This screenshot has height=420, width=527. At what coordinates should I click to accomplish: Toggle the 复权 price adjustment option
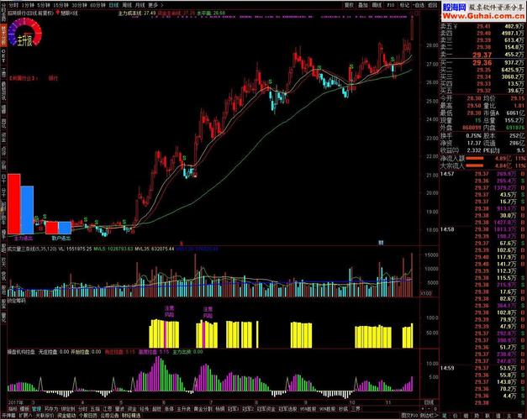tap(349, 5)
